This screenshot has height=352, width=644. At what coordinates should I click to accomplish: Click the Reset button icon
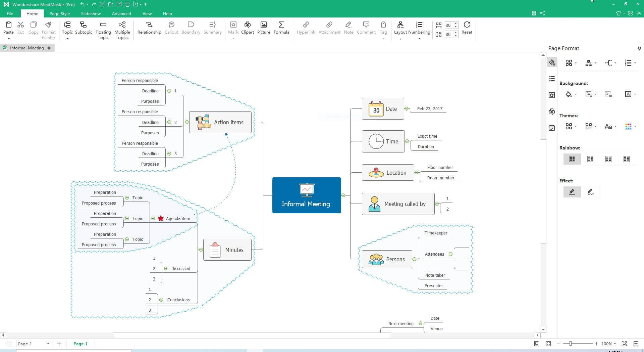[467, 25]
